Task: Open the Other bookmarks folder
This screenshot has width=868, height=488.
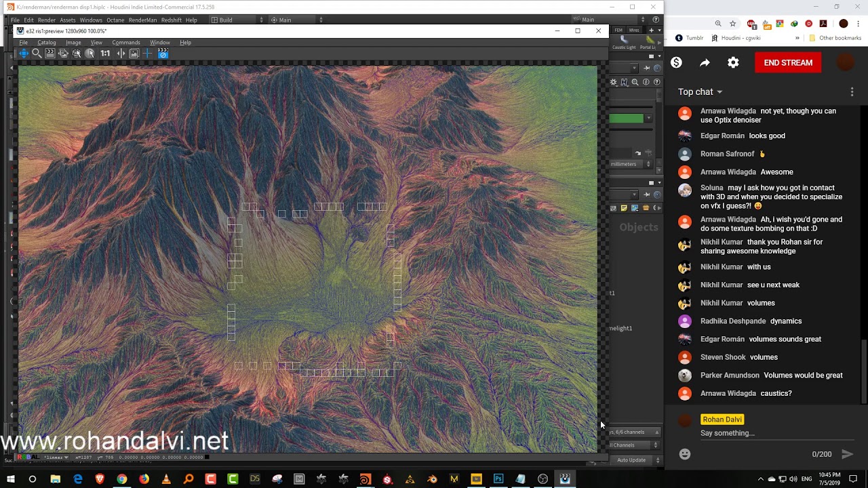Action: coord(835,38)
